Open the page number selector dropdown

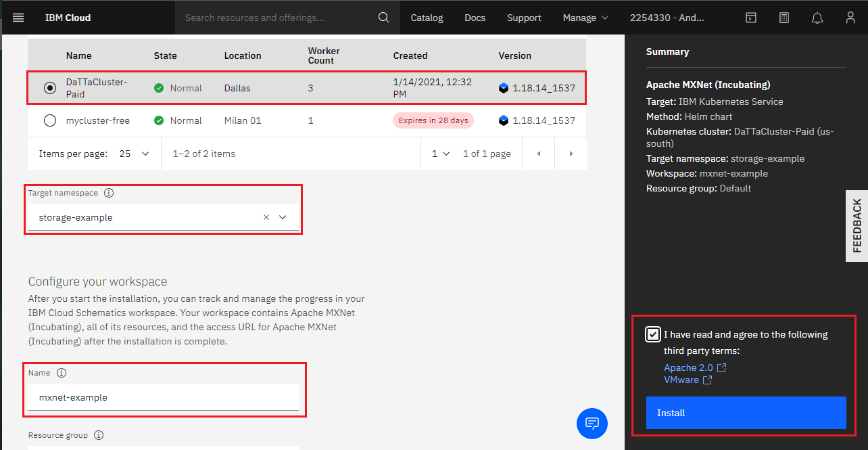[441, 154]
